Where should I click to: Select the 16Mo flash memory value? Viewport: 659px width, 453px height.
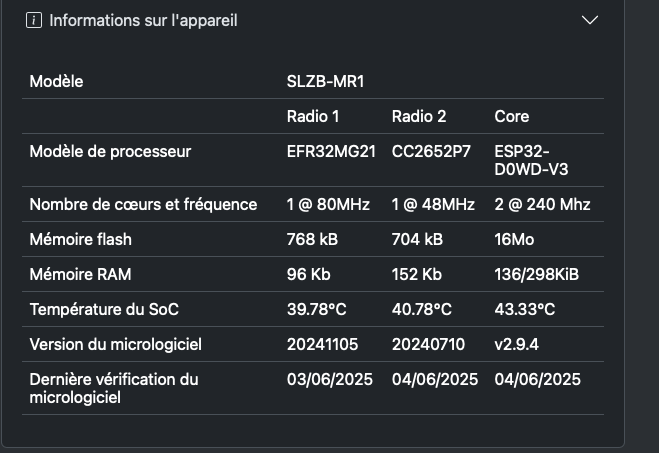(x=514, y=240)
